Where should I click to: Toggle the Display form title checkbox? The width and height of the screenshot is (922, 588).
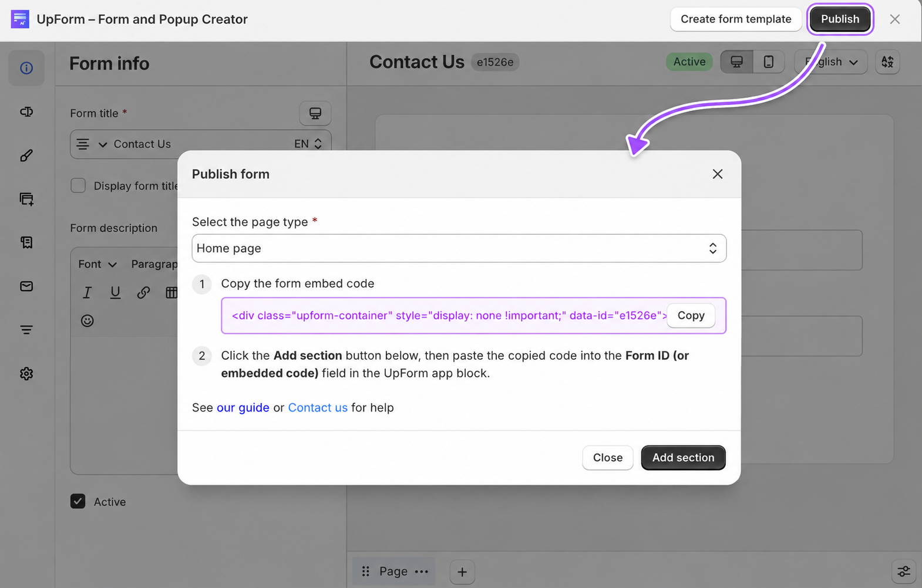(x=78, y=185)
